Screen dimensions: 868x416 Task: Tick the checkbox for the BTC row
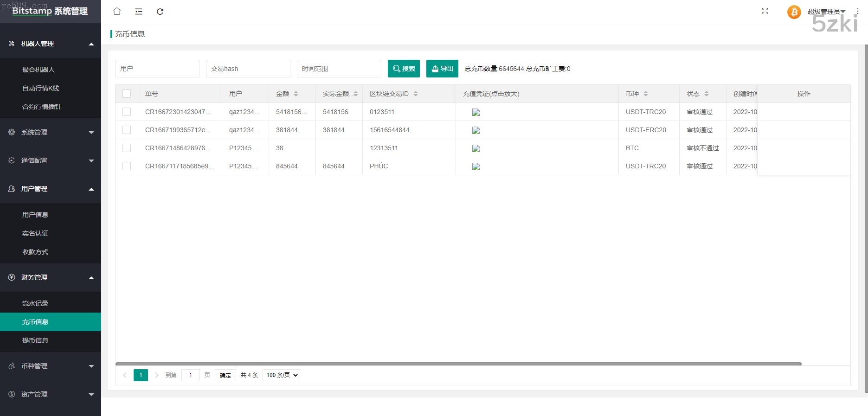tap(127, 148)
